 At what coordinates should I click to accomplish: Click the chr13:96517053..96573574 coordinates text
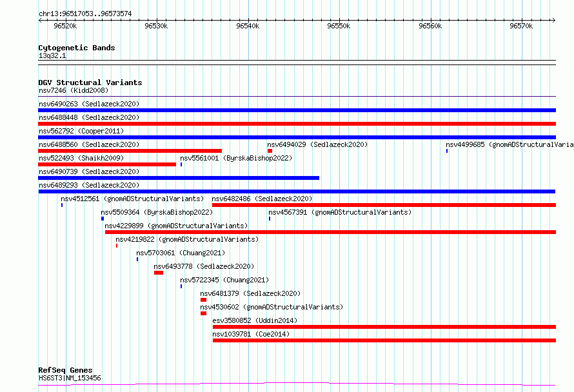click(85, 14)
